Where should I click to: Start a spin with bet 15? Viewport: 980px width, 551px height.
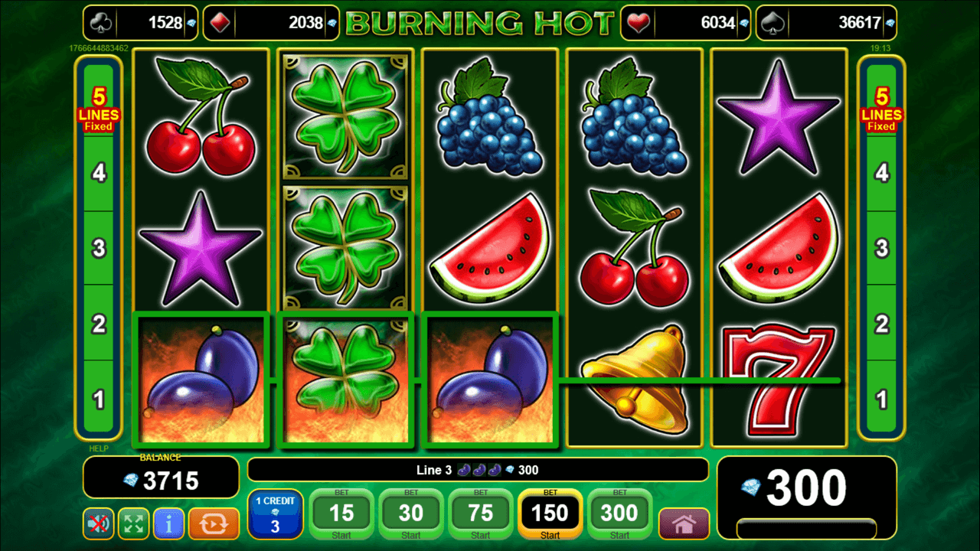pos(341,515)
